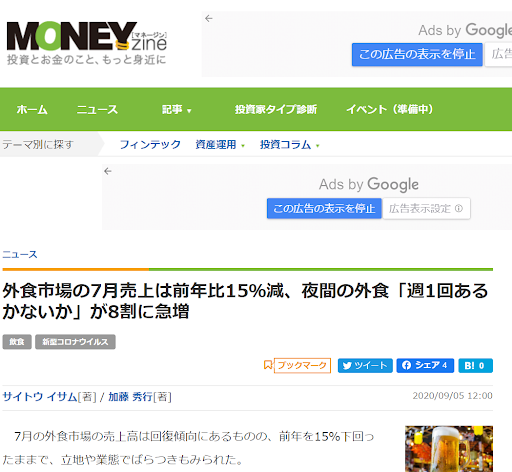Open author page for 加藤 秀行
Screen dimensions: 512x472
coord(130,397)
